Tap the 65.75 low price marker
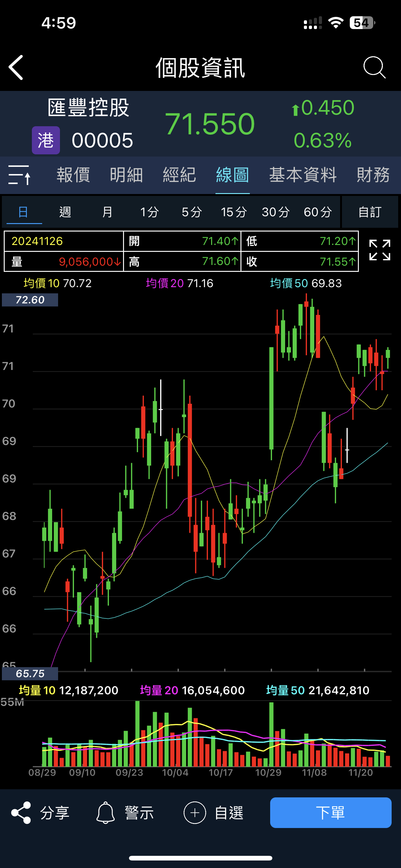The width and height of the screenshot is (401, 868). pos(30,674)
